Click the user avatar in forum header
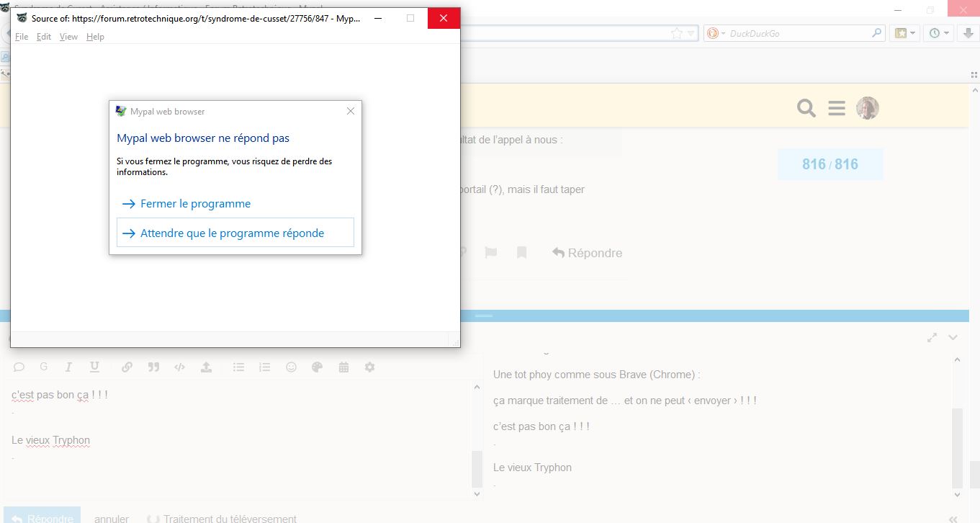This screenshot has width=980, height=523. 867,108
